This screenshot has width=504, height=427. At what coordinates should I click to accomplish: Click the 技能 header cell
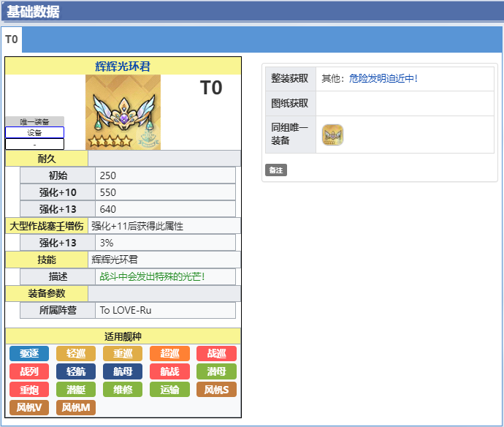[47, 260]
